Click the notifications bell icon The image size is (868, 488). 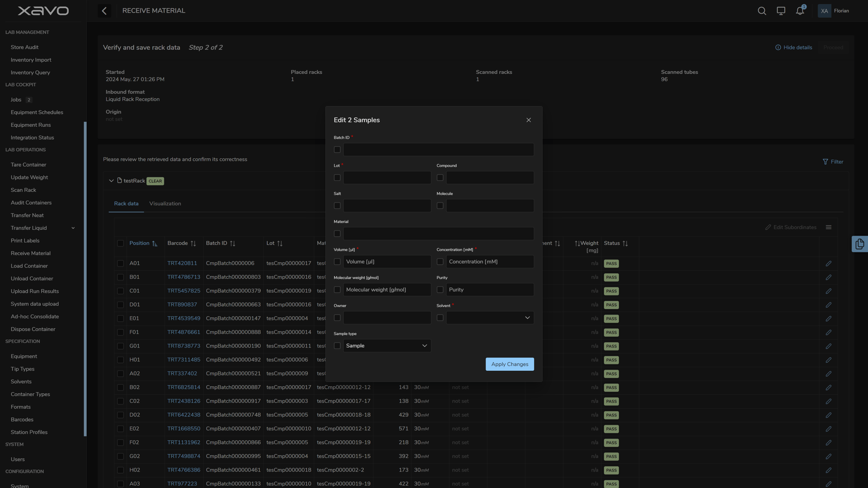(x=800, y=11)
